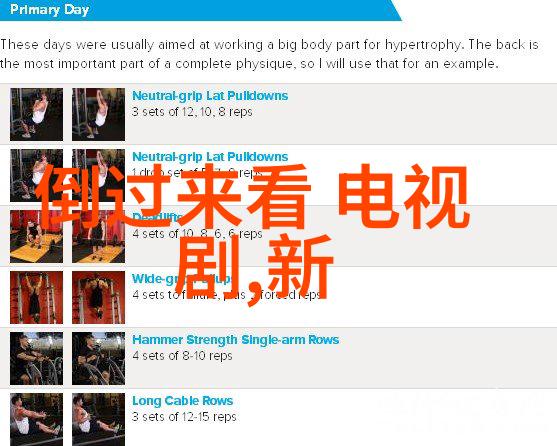557x446 pixels.
Task: Click right Hammer Strength rows thumbnail
Action: tap(98, 359)
